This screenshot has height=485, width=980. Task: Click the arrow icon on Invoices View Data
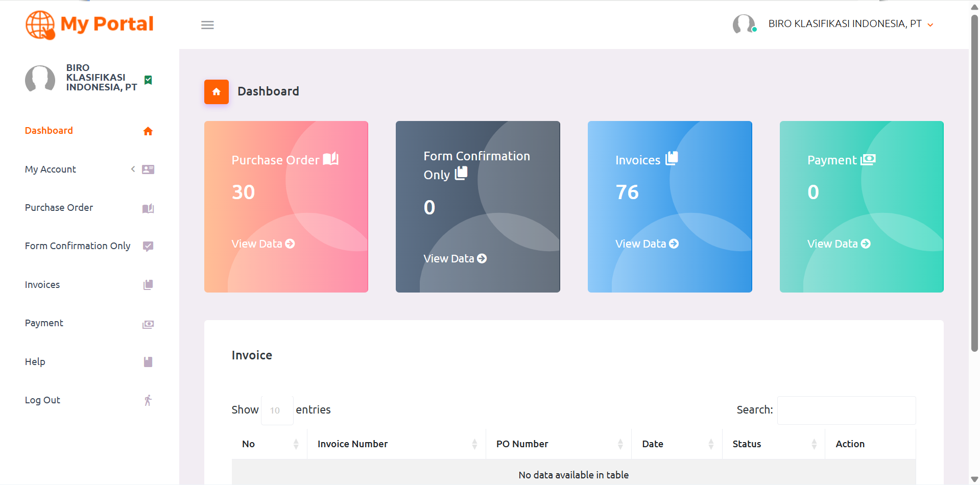pyautogui.click(x=674, y=244)
